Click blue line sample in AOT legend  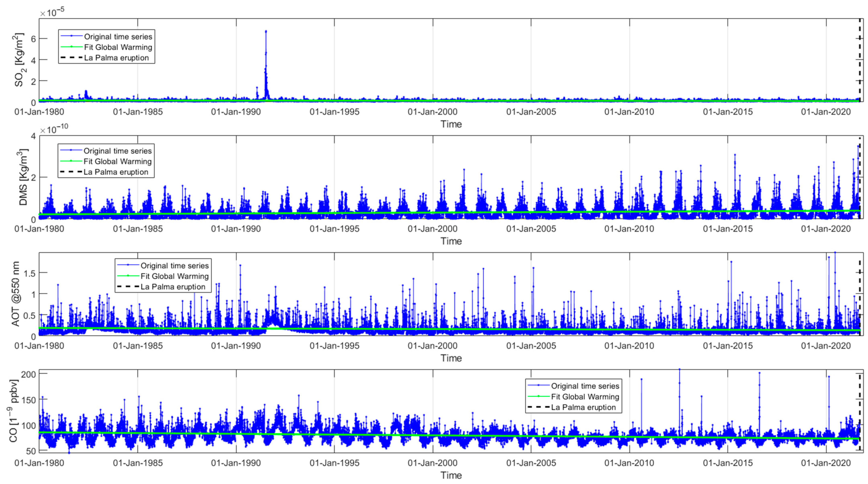click(128, 265)
